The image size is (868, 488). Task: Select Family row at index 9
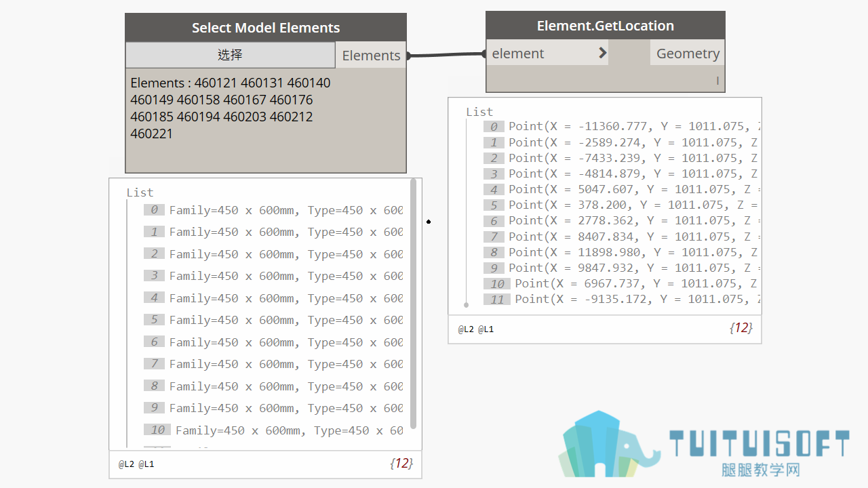coord(273,408)
